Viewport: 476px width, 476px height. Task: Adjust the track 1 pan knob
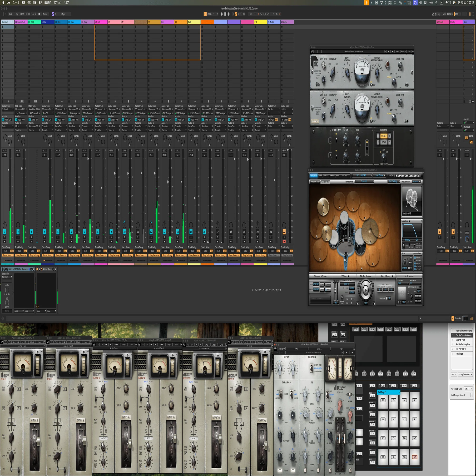(5, 225)
